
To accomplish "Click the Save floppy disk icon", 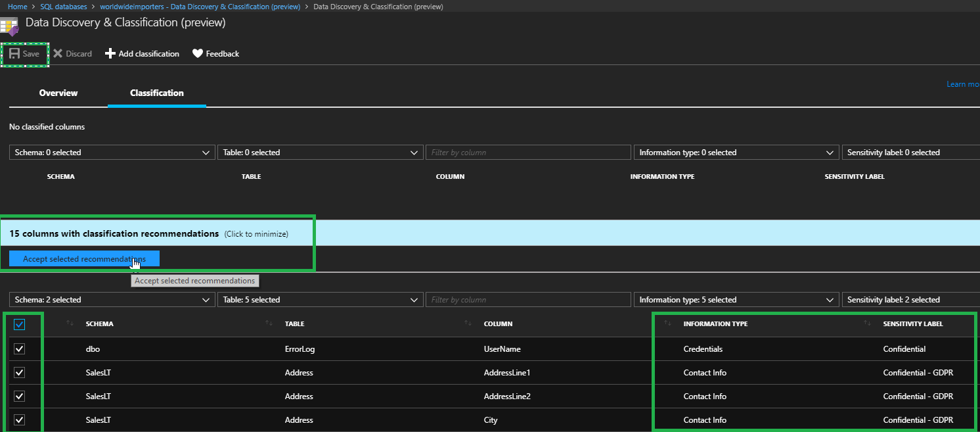I will pos(14,54).
